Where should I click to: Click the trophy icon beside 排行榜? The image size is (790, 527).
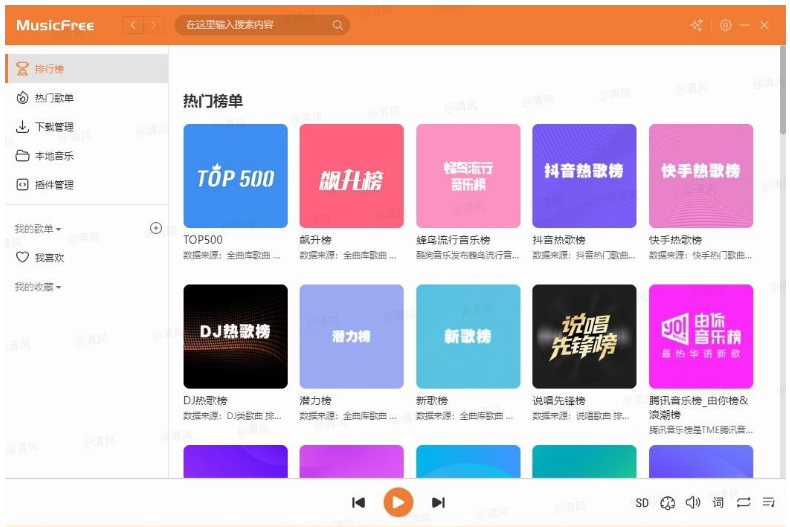tap(22, 69)
